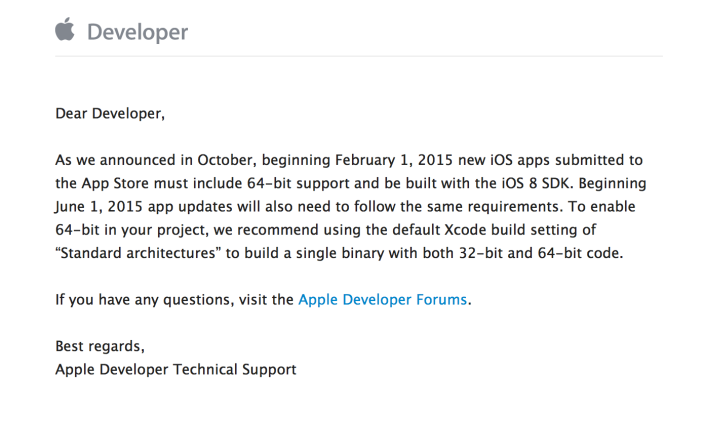Click the Developer header text
The image size is (704, 424).
[x=137, y=32]
